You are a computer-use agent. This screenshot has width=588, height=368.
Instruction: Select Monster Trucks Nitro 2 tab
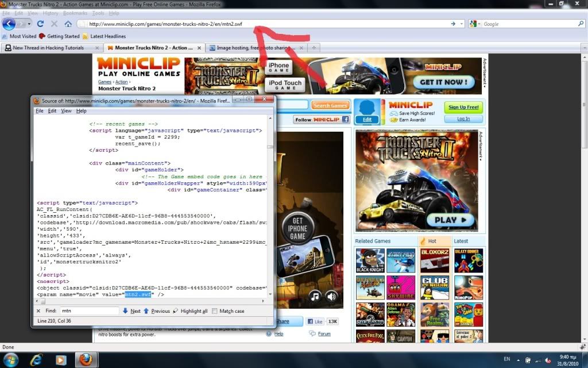(x=154, y=48)
